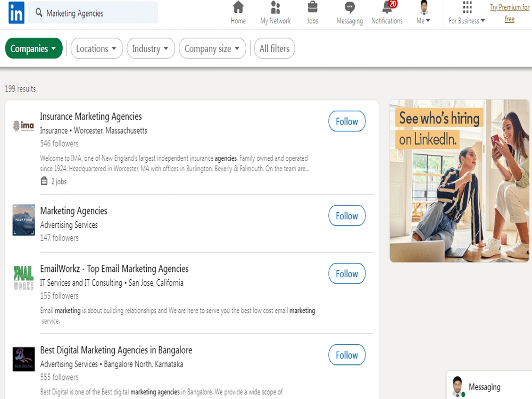
Task: Click the 546 followers text
Action: pyautogui.click(x=60, y=144)
